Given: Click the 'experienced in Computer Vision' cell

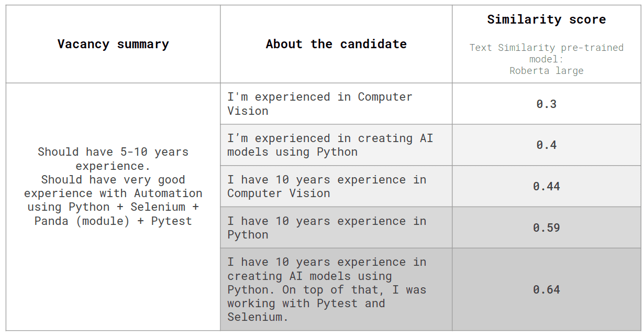Looking at the screenshot, I should (x=319, y=104).
